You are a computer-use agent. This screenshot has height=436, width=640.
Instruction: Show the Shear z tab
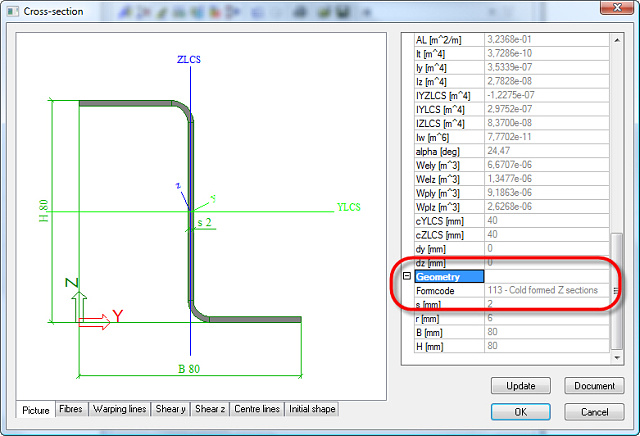point(210,409)
